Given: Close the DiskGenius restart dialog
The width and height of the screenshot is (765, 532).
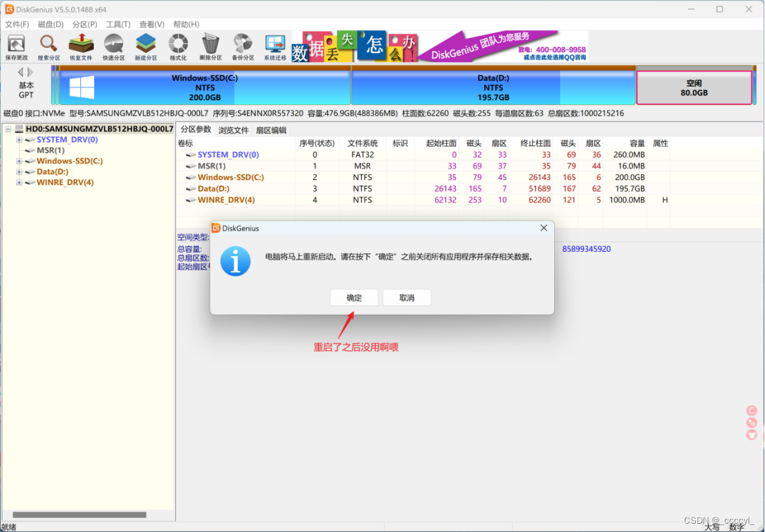Looking at the screenshot, I should [544, 228].
